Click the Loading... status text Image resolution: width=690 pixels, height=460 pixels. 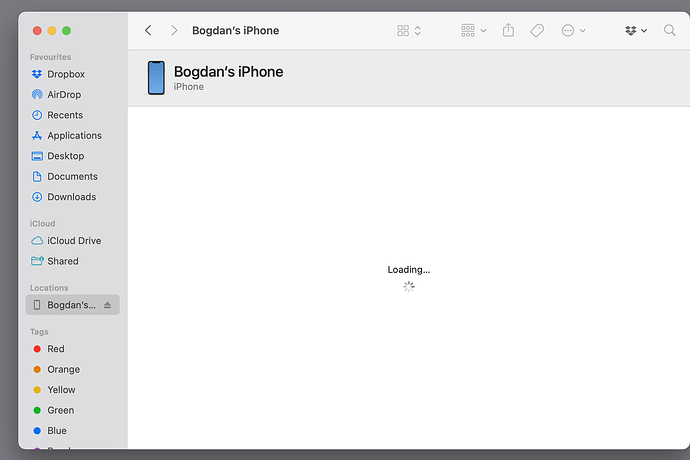[409, 269]
